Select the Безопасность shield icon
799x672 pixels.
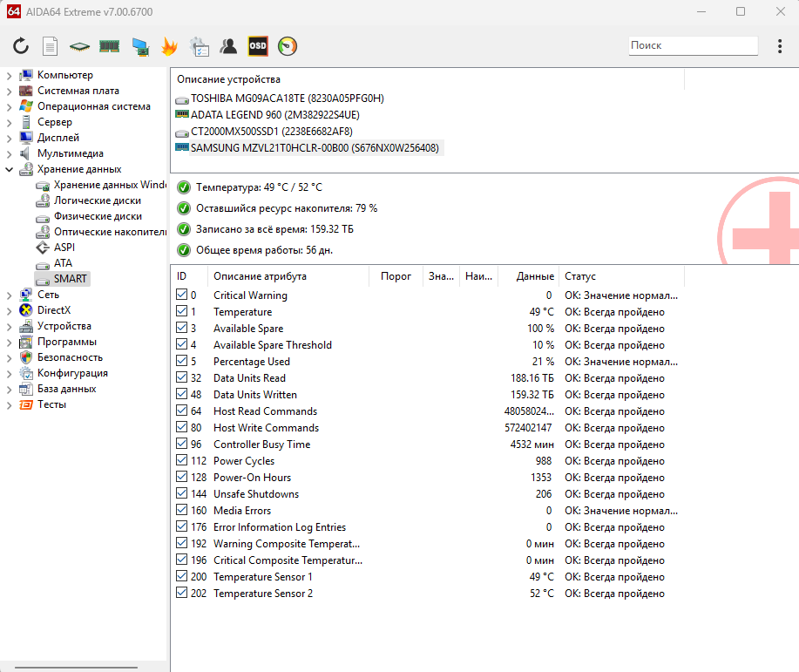click(x=26, y=357)
